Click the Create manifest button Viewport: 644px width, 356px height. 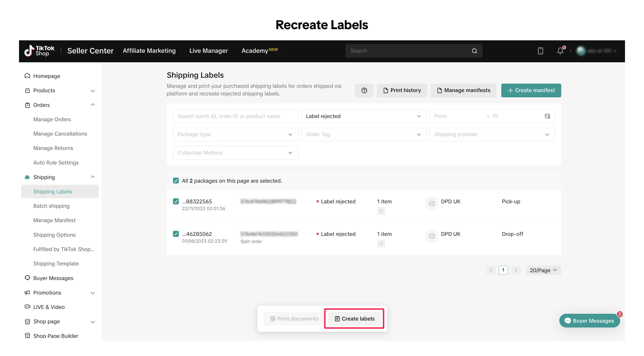(x=531, y=90)
